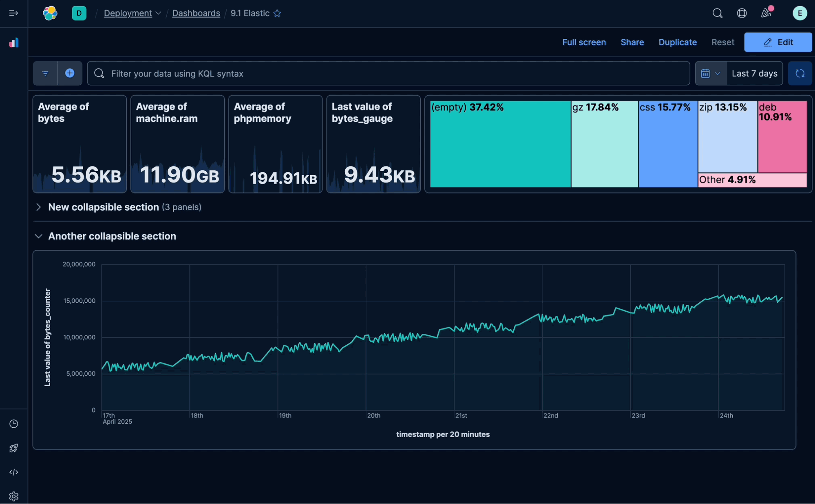This screenshot has width=815, height=504.
Task: Click the Edit button
Action: coord(777,42)
